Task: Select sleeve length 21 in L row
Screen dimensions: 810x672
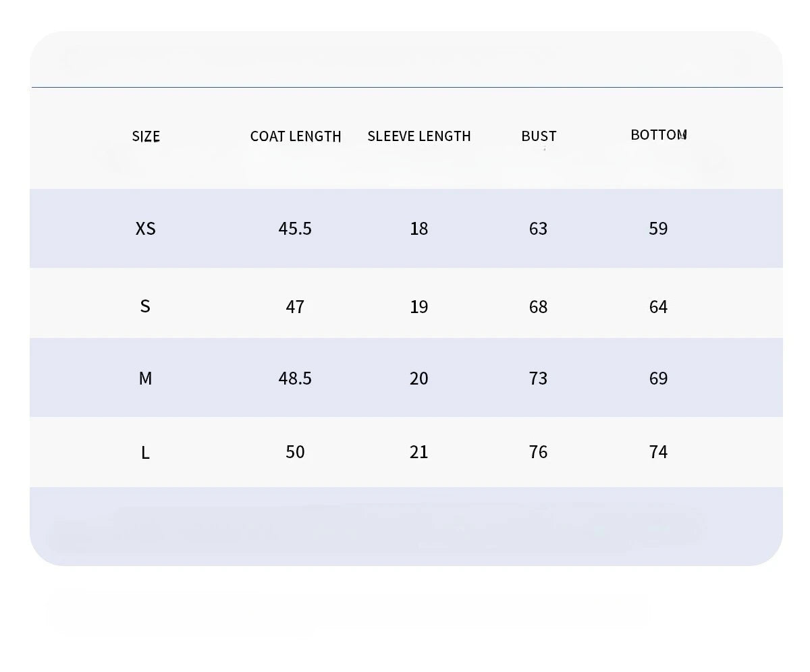Action: (x=419, y=452)
